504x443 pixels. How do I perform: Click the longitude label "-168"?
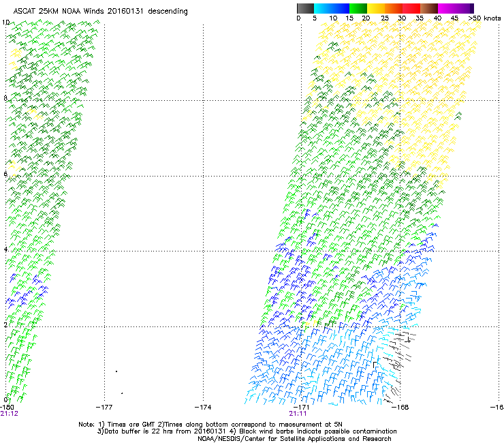point(400,408)
